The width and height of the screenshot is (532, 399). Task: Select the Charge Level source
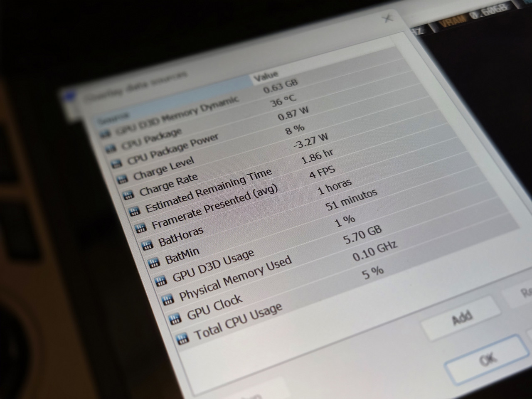pyautogui.click(x=163, y=169)
